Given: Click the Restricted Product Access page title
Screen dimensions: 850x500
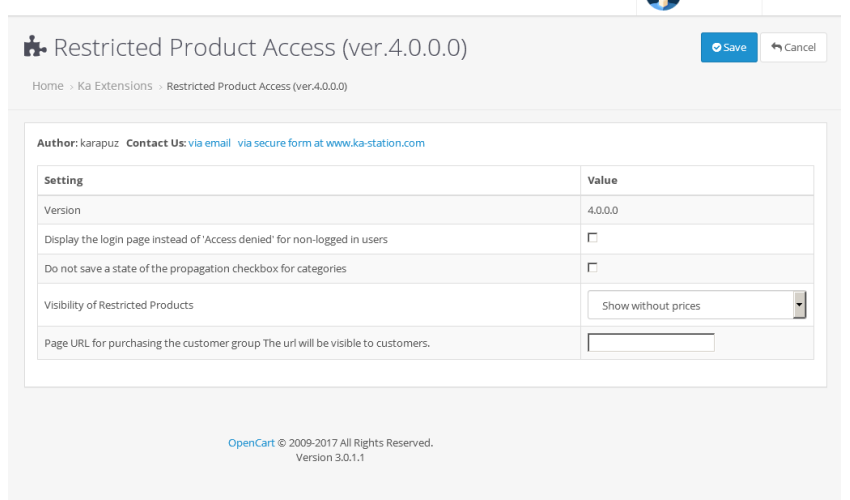Looking at the screenshot, I should pyautogui.click(x=260, y=47).
